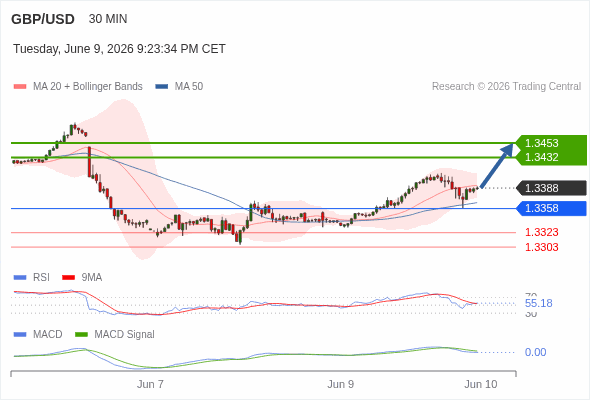Click the red 1.3323 support label
This screenshot has height=400, width=590.
click(x=541, y=232)
